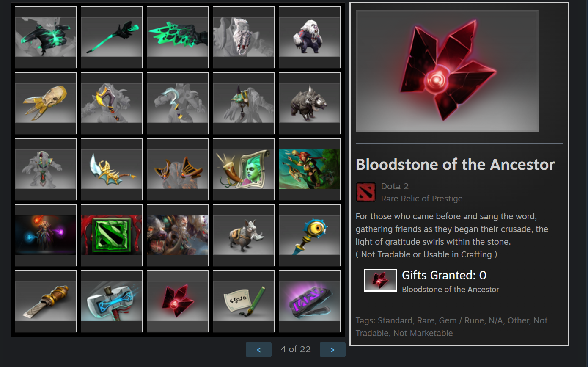Click the armored boar courier item
Viewport: 588px width, 367px height.
(244, 235)
